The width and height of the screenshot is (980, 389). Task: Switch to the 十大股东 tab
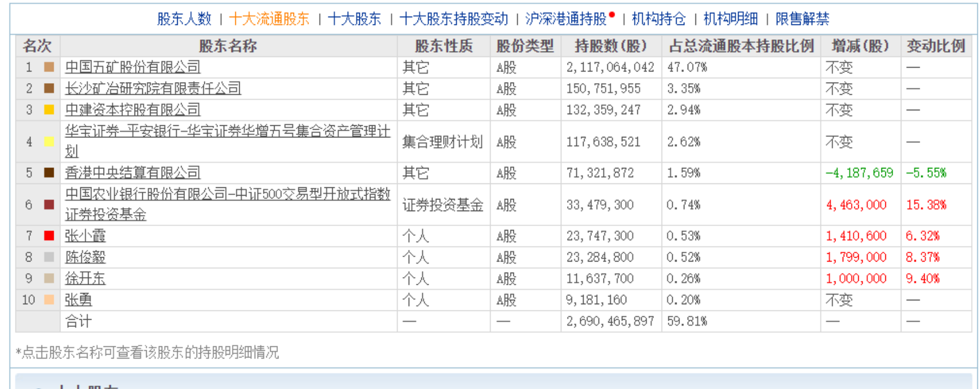(x=354, y=19)
